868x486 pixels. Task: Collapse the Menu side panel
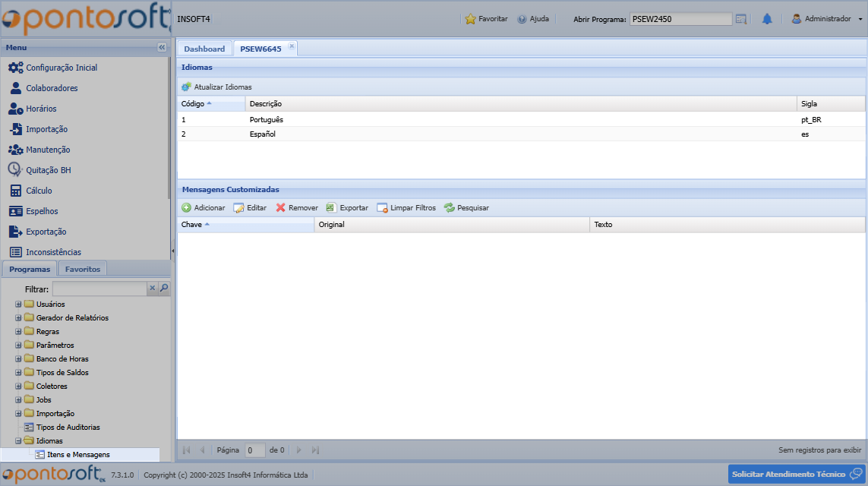tap(162, 47)
